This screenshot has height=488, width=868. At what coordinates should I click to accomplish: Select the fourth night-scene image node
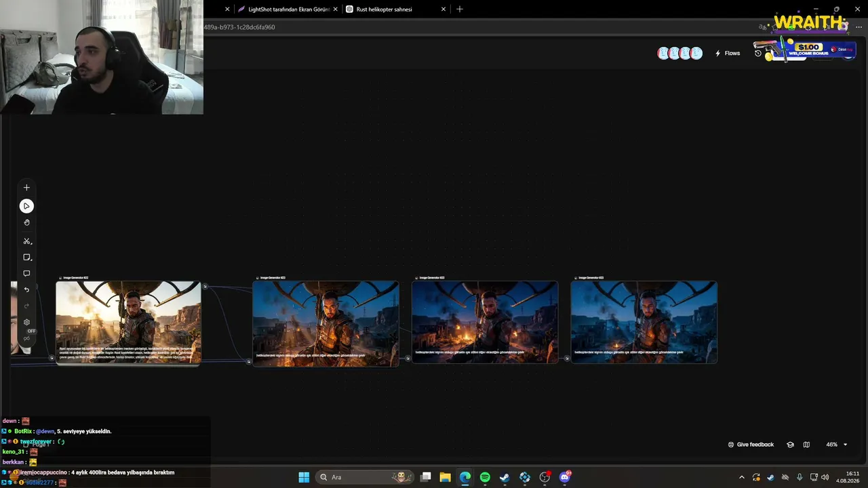pos(644,322)
